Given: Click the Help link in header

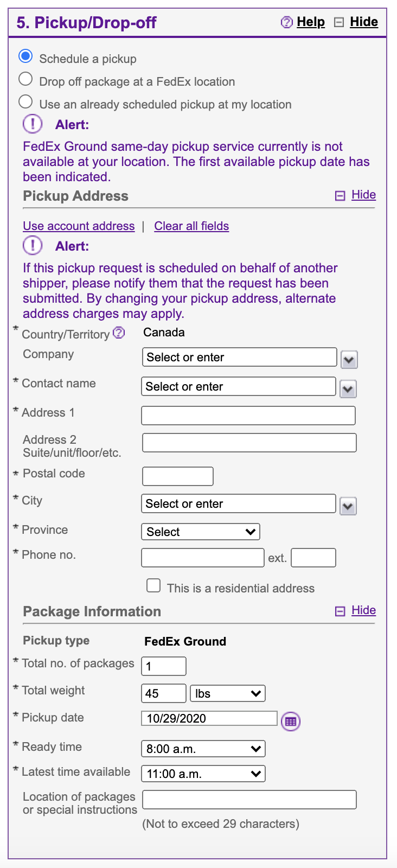Looking at the screenshot, I should 311,22.
